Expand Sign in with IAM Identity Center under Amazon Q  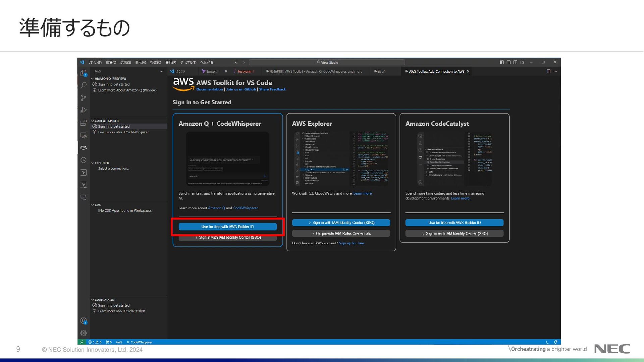point(228,237)
